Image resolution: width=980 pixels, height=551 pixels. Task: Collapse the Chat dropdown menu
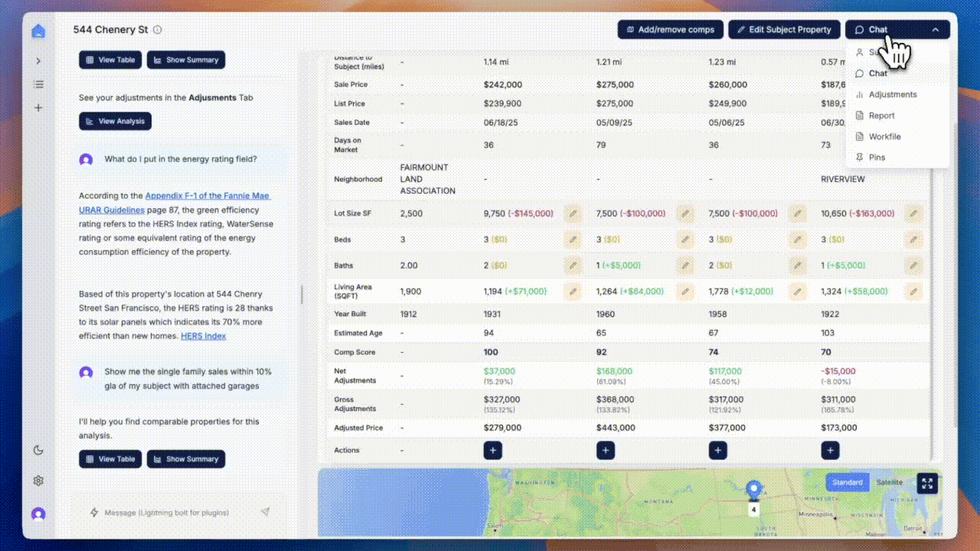pyautogui.click(x=935, y=30)
